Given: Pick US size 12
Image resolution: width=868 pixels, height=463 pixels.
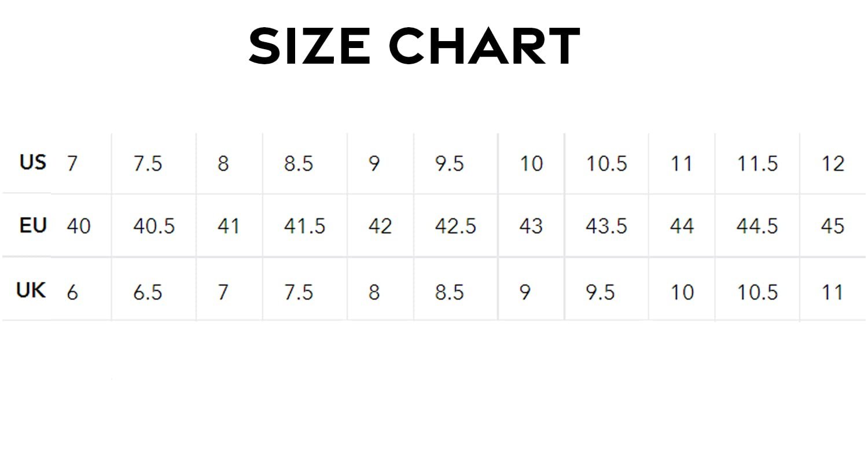Looking at the screenshot, I should (x=833, y=164).
